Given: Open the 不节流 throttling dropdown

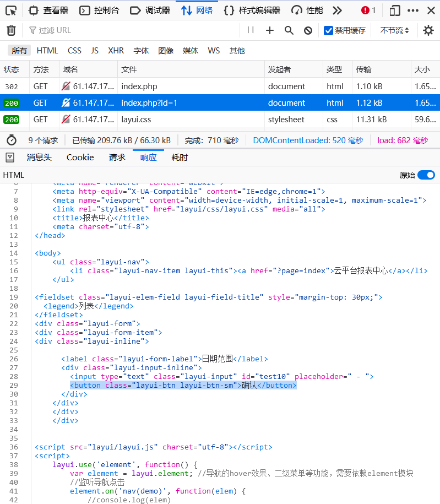Looking at the screenshot, I should [394, 30].
